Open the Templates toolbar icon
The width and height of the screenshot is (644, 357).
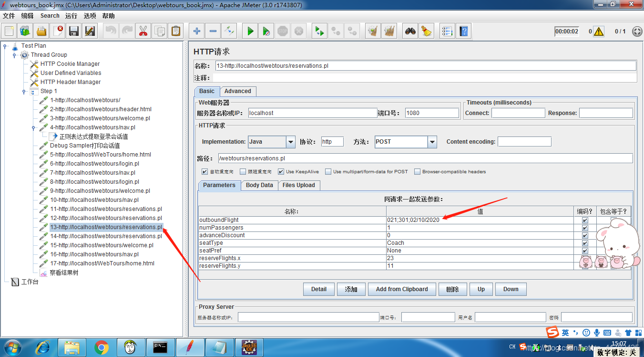25,31
